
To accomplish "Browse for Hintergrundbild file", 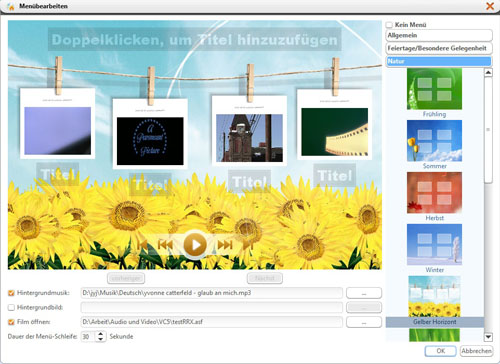I will (x=364, y=307).
